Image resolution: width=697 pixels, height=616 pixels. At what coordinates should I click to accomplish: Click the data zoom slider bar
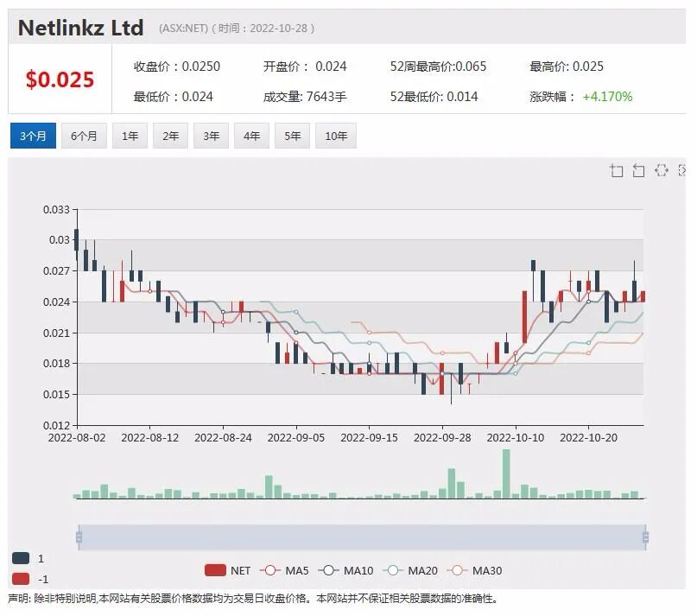[x=362, y=537]
